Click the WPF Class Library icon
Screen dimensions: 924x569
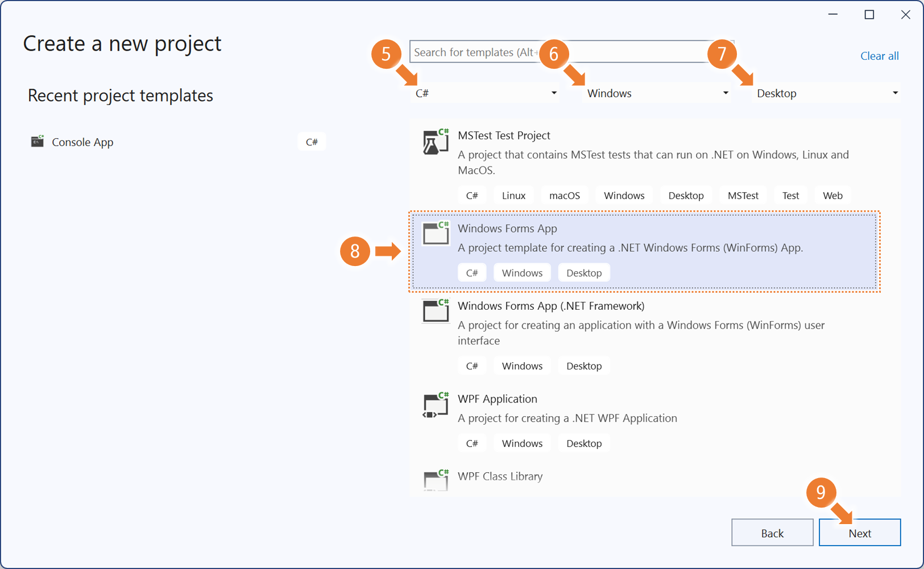(x=436, y=480)
